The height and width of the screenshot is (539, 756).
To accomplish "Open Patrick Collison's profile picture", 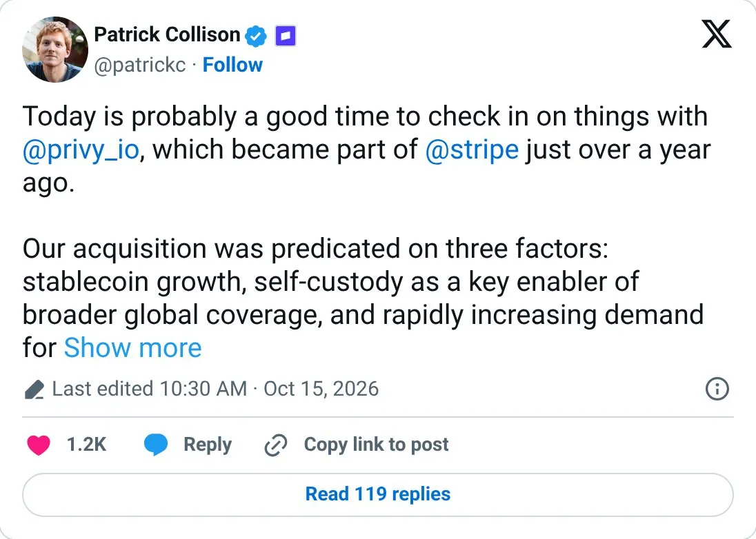I will (55, 50).
